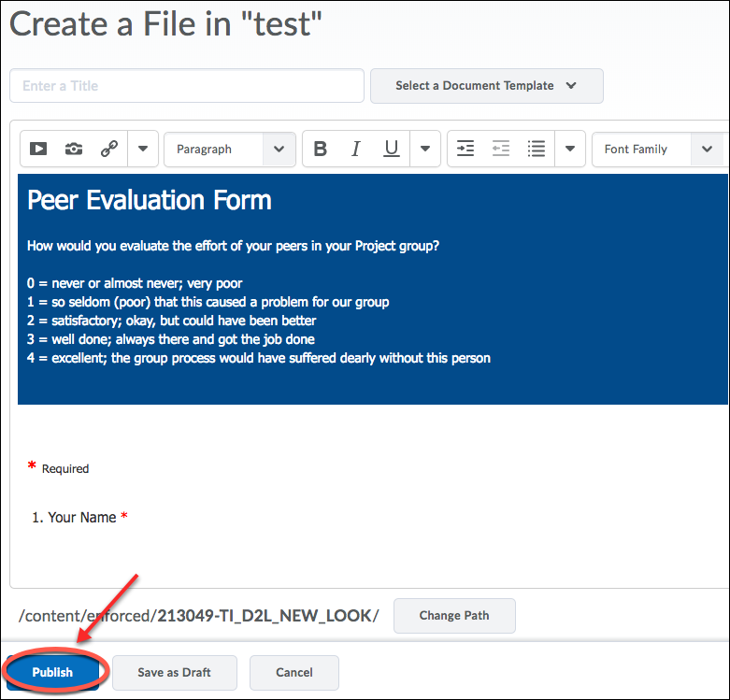730x700 pixels.
Task: Click the question about evaluating peers' effort
Action: click(234, 246)
